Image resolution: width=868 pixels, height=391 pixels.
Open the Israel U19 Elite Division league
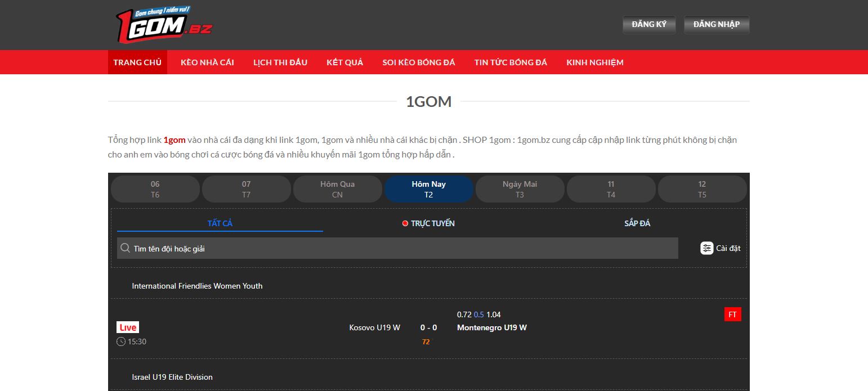172,377
